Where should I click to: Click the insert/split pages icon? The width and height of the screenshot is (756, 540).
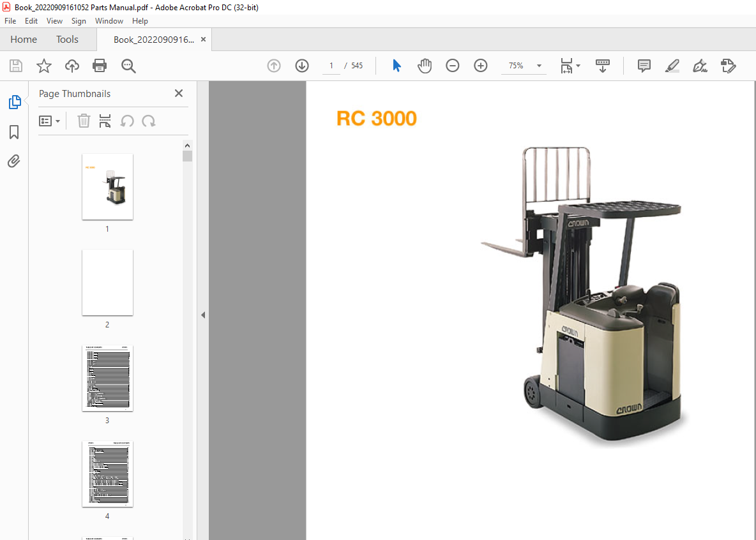pyautogui.click(x=105, y=121)
